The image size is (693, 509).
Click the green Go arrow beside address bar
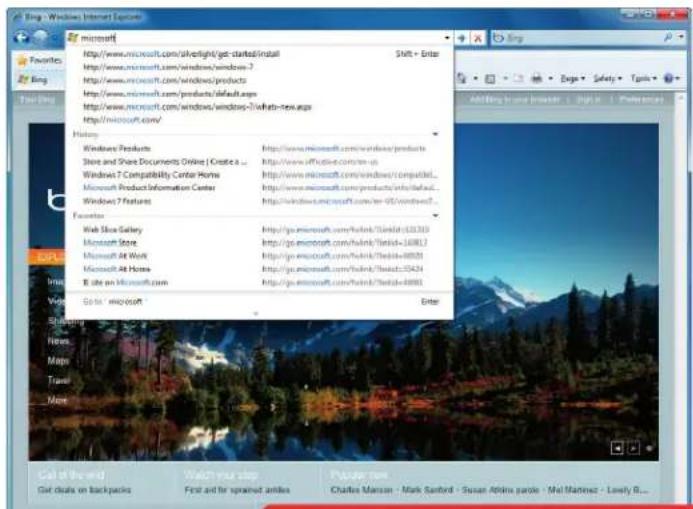(x=461, y=38)
